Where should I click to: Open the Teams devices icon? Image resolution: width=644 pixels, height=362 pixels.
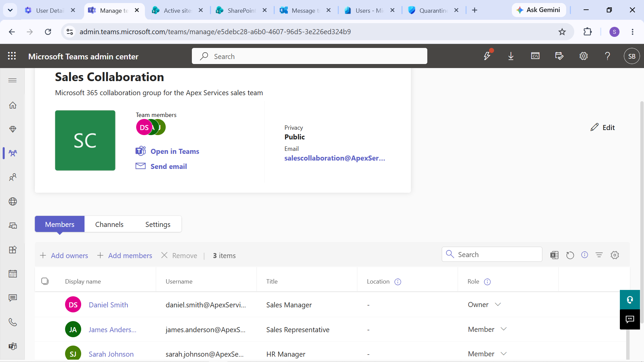click(x=13, y=226)
